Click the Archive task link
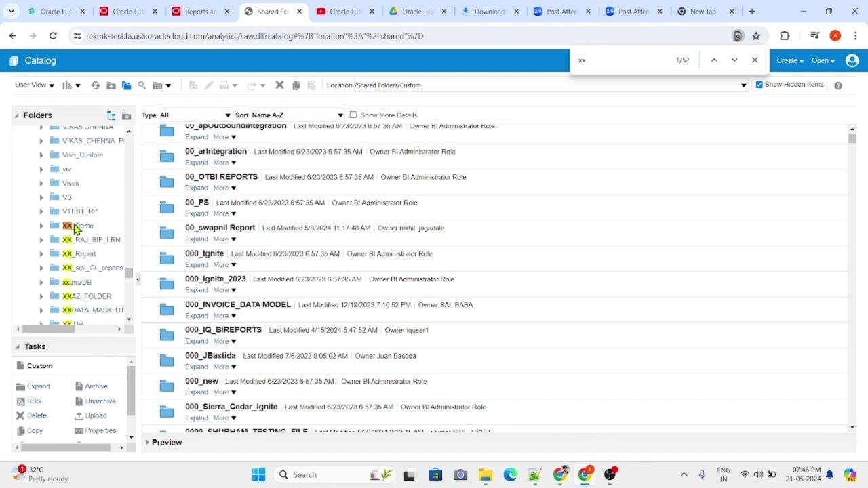This screenshot has width=868, height=488. click(x=96, y=386)
